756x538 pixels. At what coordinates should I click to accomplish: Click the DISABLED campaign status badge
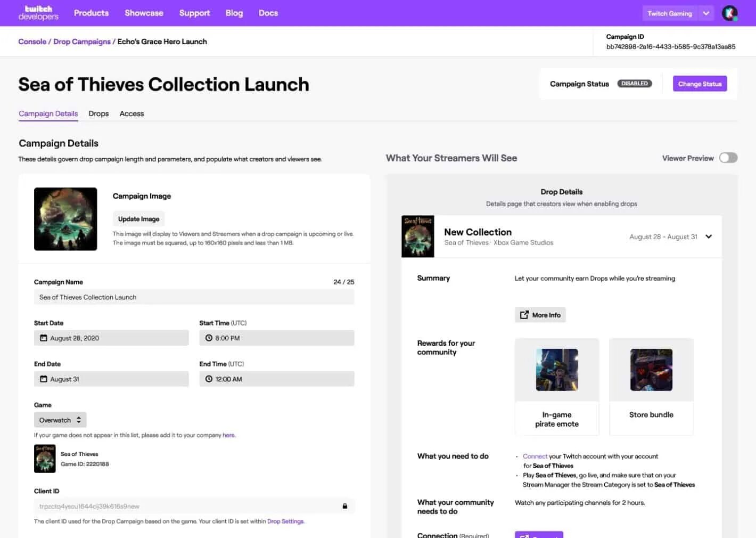point(635,84)
